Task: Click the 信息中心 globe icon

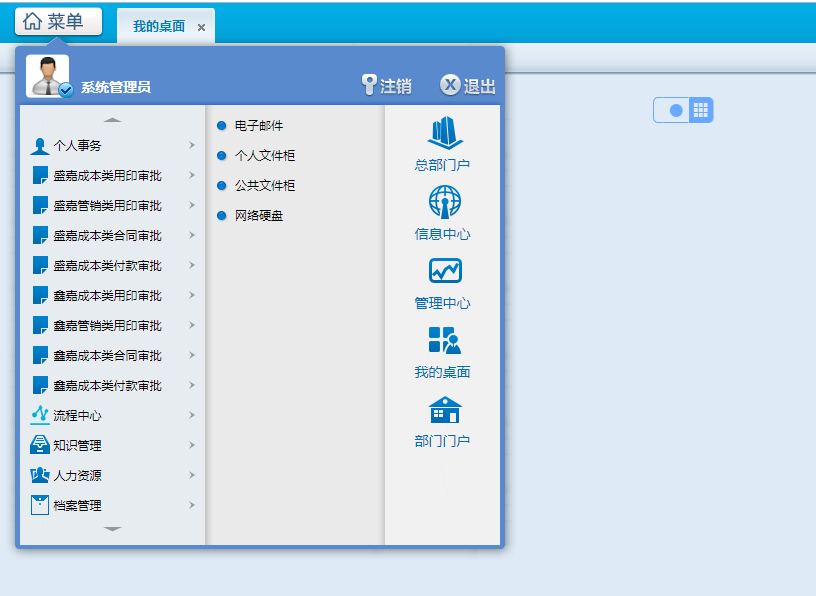Action: tap(444, 203)
